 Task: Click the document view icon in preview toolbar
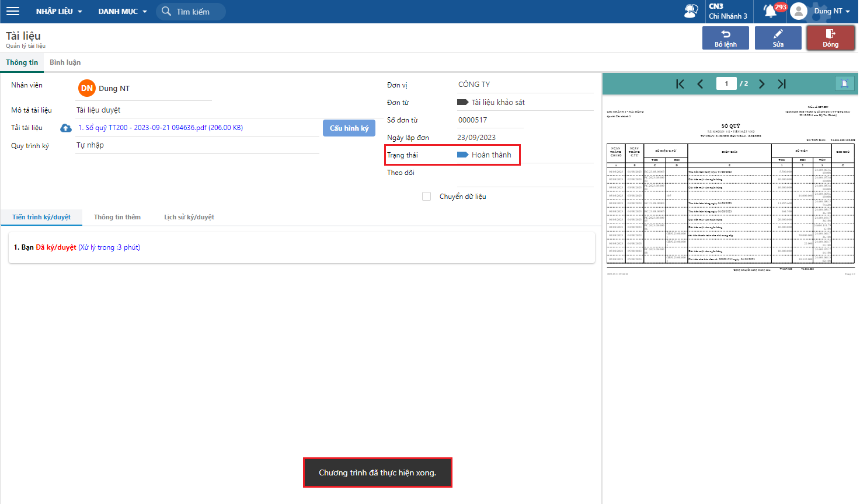pyautogui.click(x=844, y=83)
